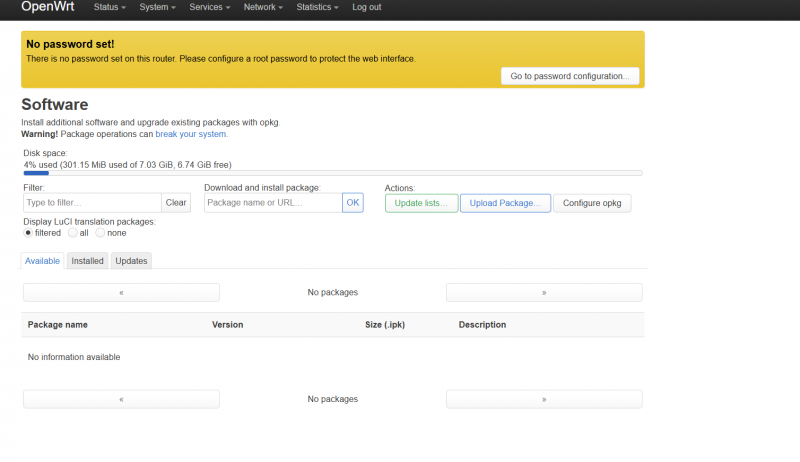Update the package lists

pos(421,203)
